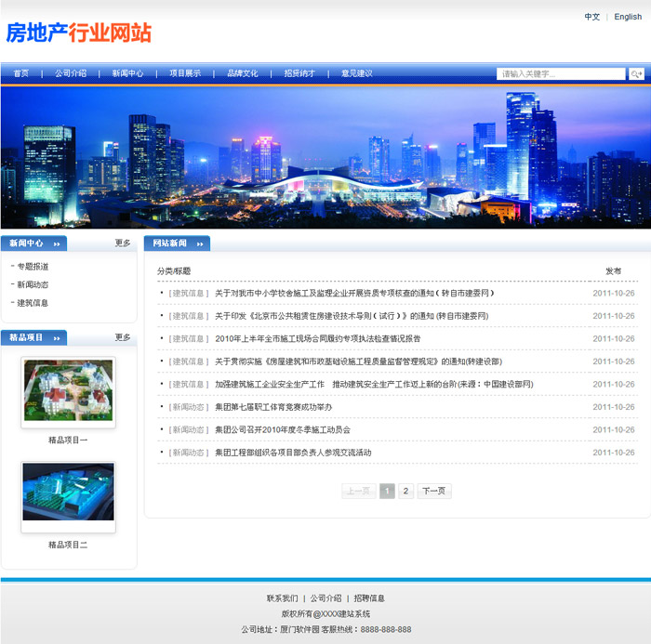Open the 精品项目一 thumbnail image
Image resolution: width=651 pixels, height=644 pixels.
(x=68, y=392)
